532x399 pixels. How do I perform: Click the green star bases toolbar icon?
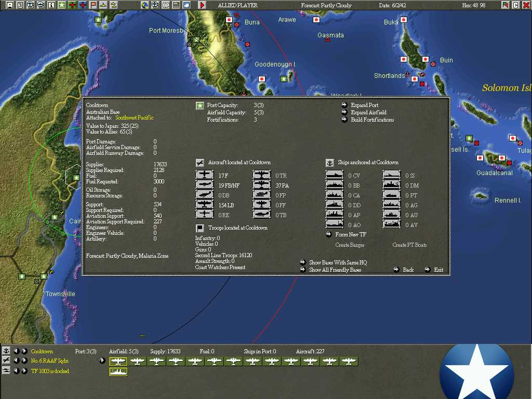click(62, 5)
